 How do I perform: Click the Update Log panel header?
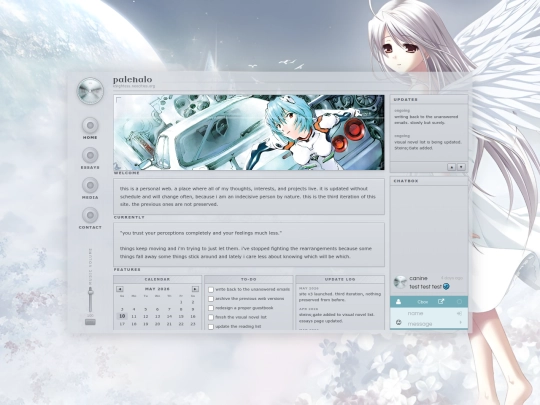pos(340,279)
